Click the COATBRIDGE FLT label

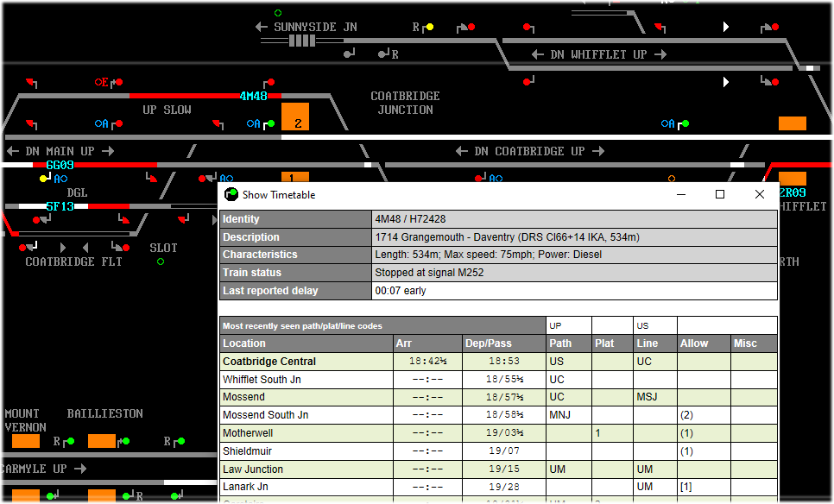pos(74,261)
